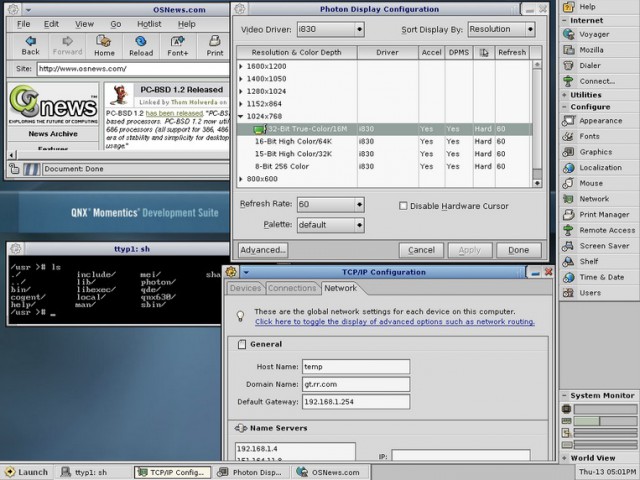Toggle Disable Hardware Cursor checkbox

point(403,206)
